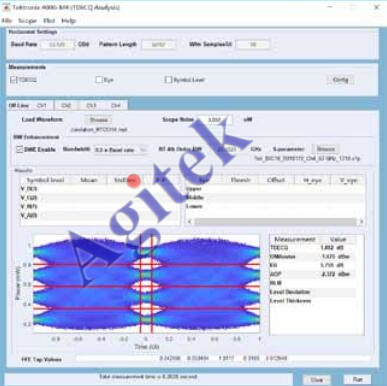Viewport: 387px width, 386px height.
Task: Click the Config button in Measurements
Action: pyautogui.click(x=340, y=80)
